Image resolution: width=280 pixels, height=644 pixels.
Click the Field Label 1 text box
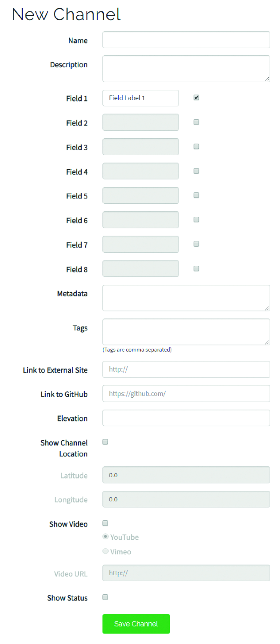tap(140, 98)
